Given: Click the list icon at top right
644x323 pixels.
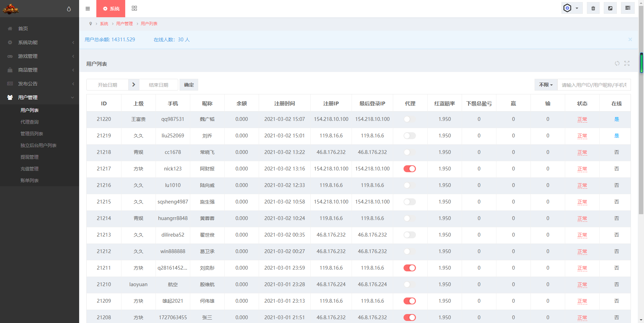Looking at the screenshot, I should (x=628, y=8).
